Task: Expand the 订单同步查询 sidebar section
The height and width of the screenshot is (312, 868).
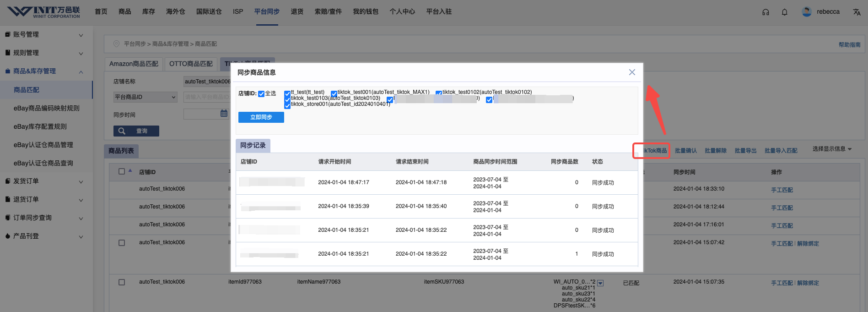Action: (81, 219)
